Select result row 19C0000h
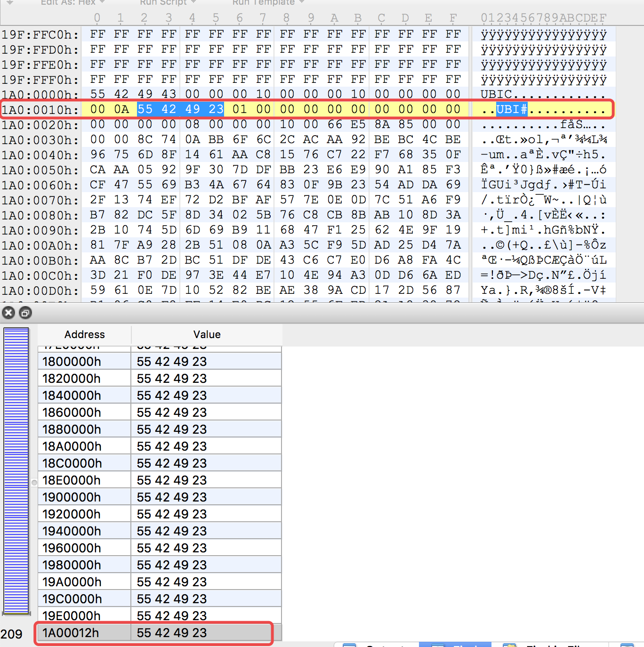The height and width of the screenshot is (647, 644). coord(160,599)
